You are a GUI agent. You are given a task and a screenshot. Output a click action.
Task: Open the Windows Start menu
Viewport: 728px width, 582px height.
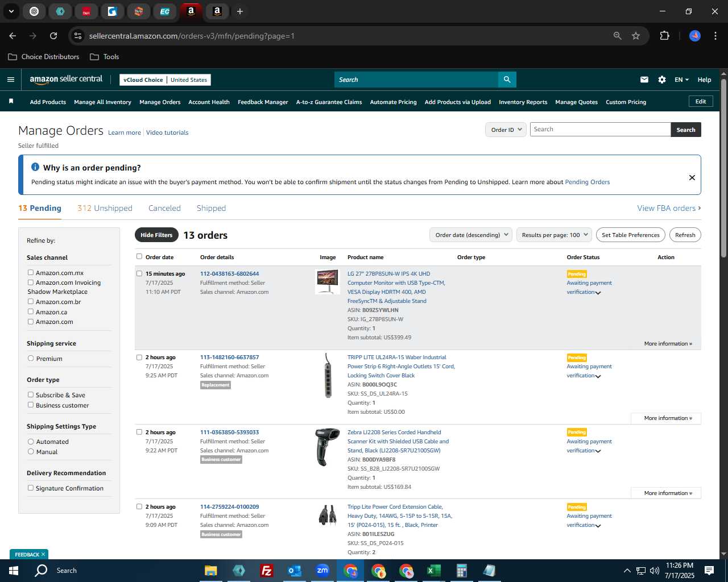click(14, 571)
